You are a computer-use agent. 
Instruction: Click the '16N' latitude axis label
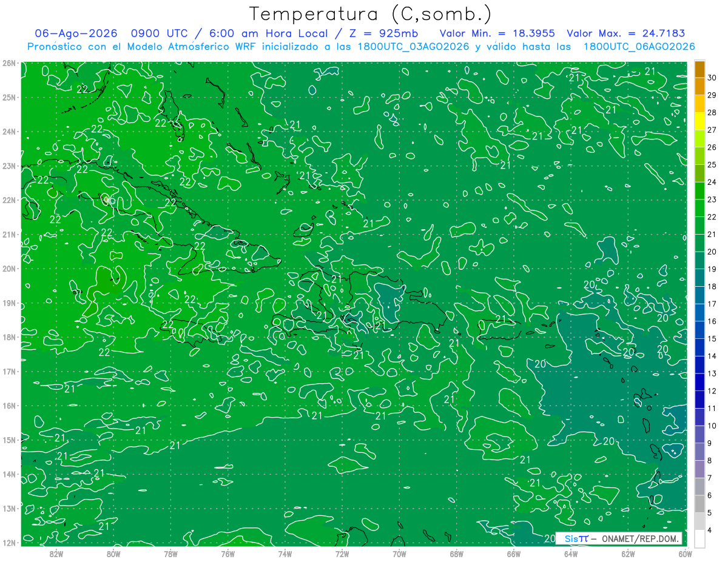8,406
